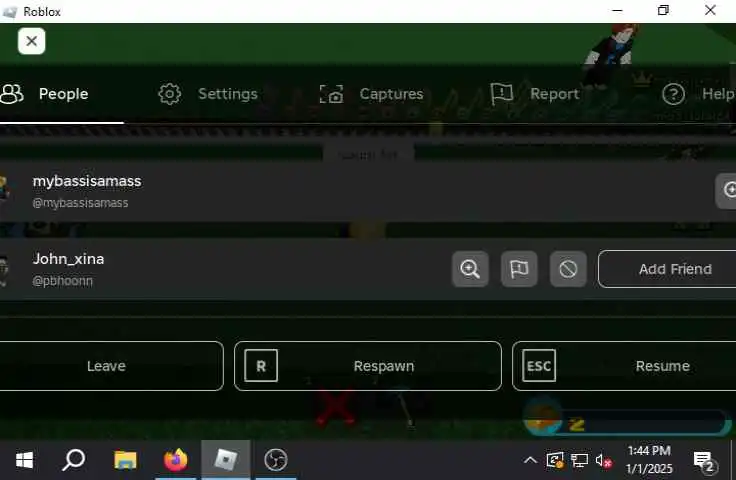This screenshot has height=480, width=736.
Task: Click the ESC key icon on Resume
Action: coord(539,366)
